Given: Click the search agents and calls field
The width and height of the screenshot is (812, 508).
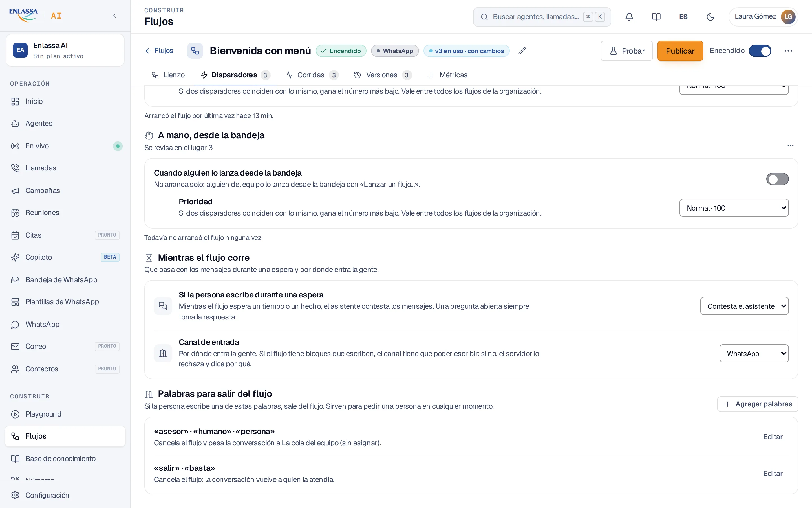Looking at the screenshot, I should (542, 17).
